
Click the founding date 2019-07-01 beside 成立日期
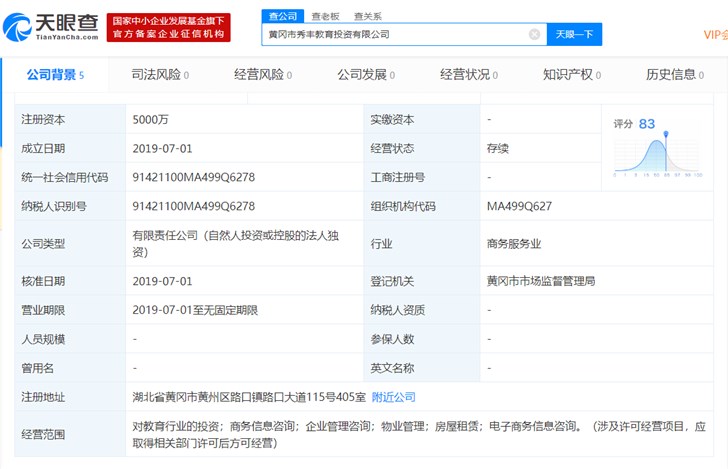click(x=162, y=149)
